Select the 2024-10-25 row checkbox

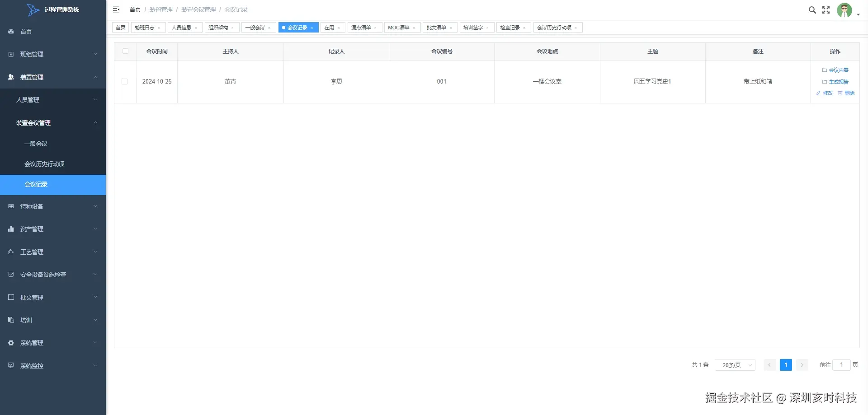[x=125, y=81]
